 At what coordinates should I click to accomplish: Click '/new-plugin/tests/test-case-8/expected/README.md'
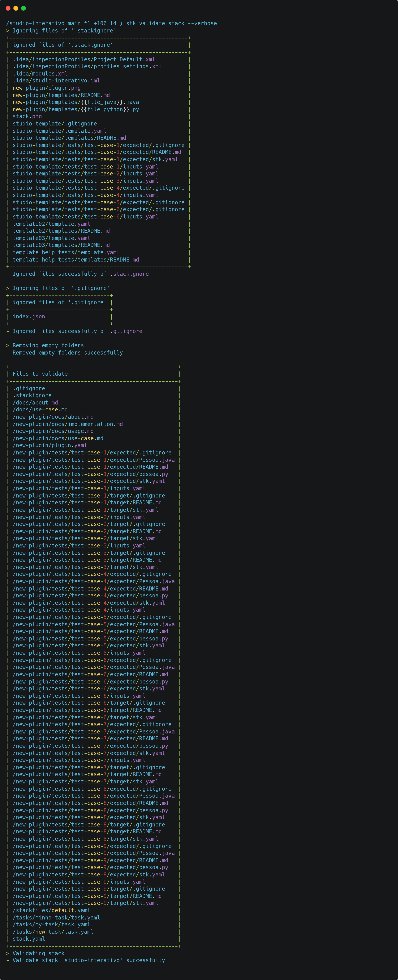pyautogui.click(x=90, y=803)
